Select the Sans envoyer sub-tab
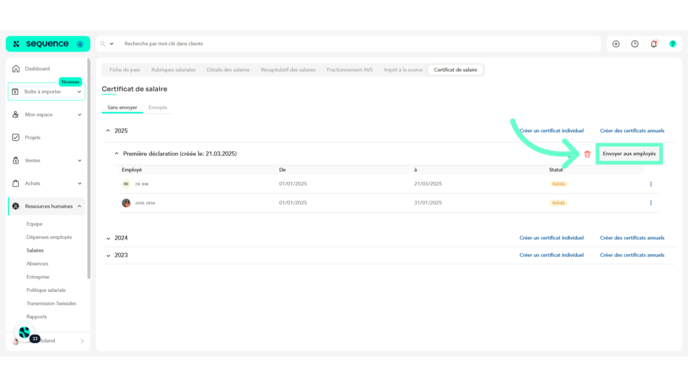Image resolution: width=688 pixels, height=387 pixels. coord(122,108)
